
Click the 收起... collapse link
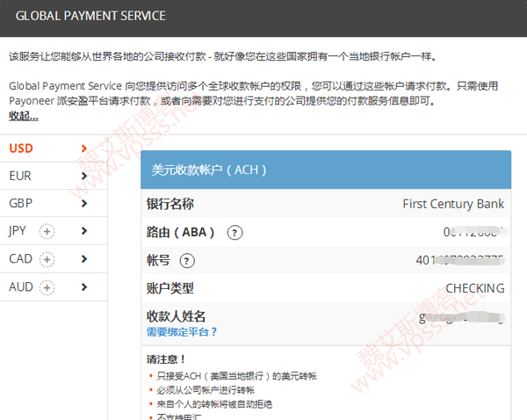coord(23,116)
